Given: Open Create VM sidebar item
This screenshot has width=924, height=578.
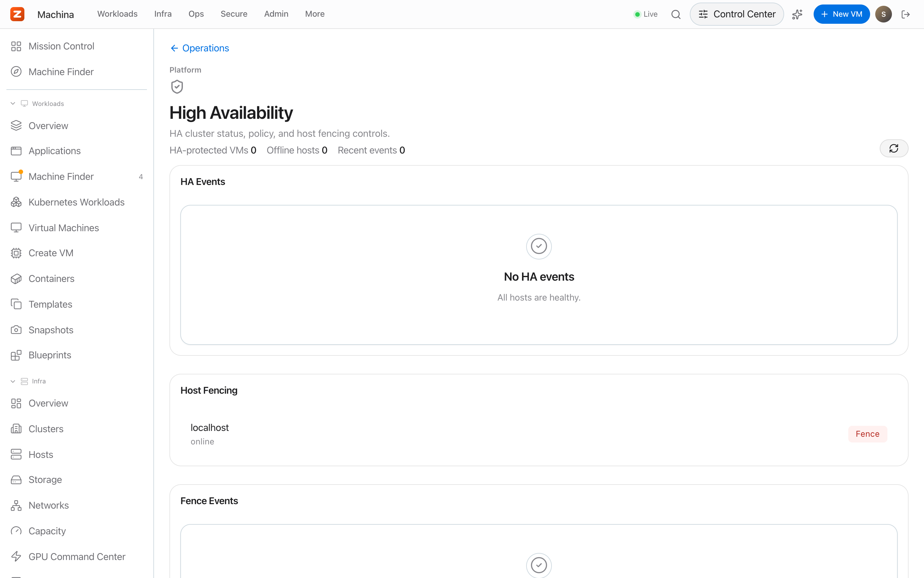Looking at the screenshot, I should coord(76,253).
